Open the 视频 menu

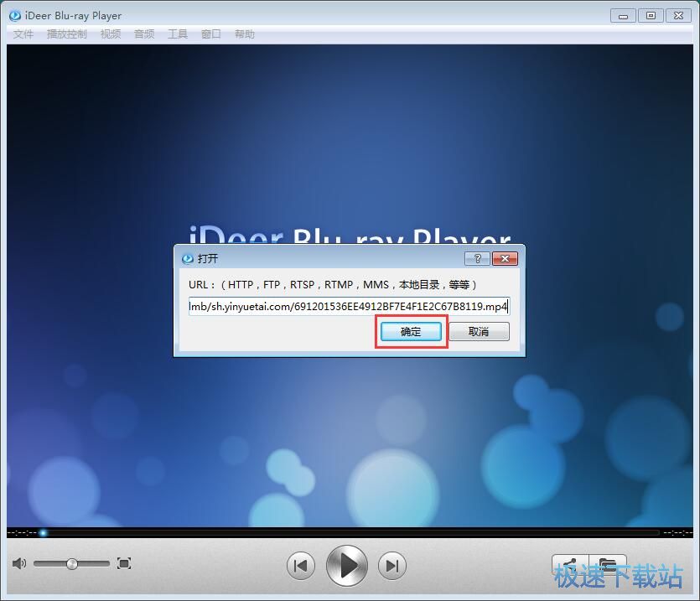111,34
